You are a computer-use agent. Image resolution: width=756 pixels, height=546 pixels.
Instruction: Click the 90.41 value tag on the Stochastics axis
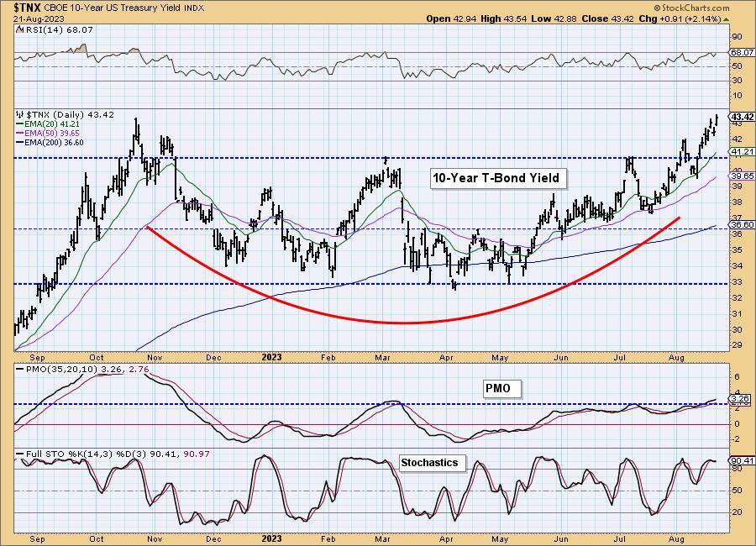tap(743, 461)
